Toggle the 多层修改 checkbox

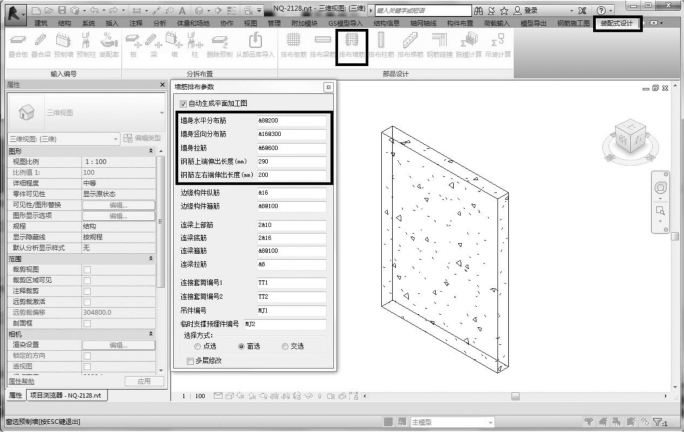coord(190,360)
